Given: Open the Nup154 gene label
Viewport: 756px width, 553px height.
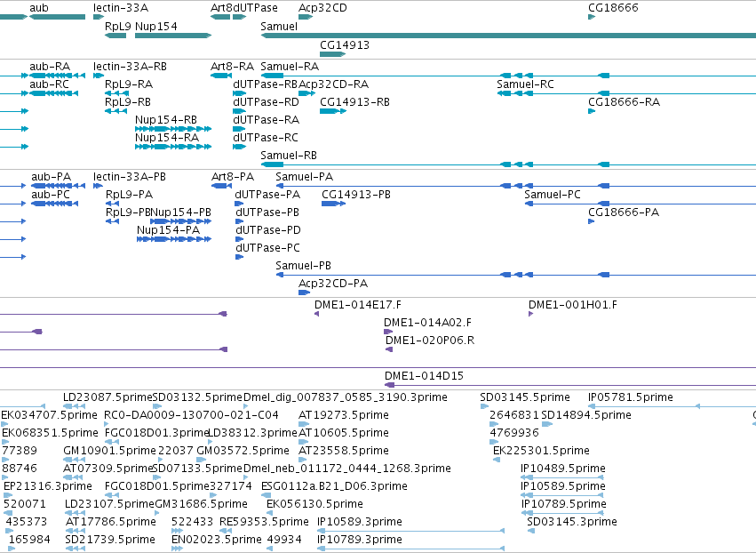Looking at the screenshot, I should [x=156, y=27].
